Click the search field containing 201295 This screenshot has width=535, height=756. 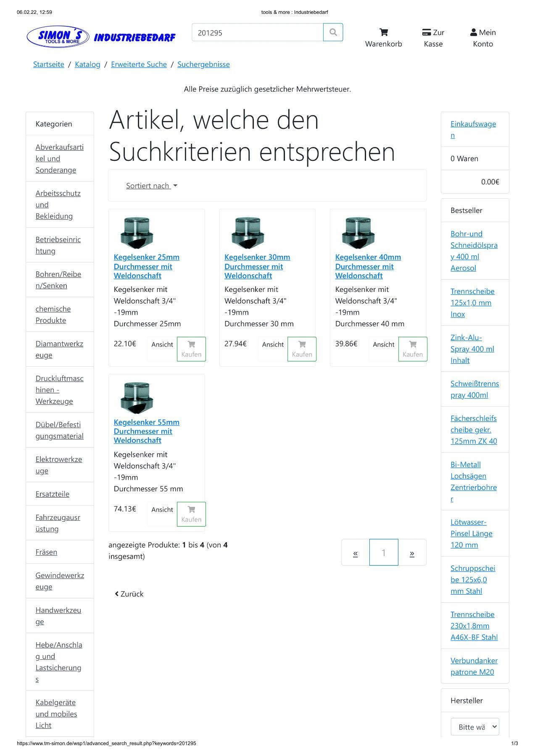pyautogui.click(x=257, y=32)
